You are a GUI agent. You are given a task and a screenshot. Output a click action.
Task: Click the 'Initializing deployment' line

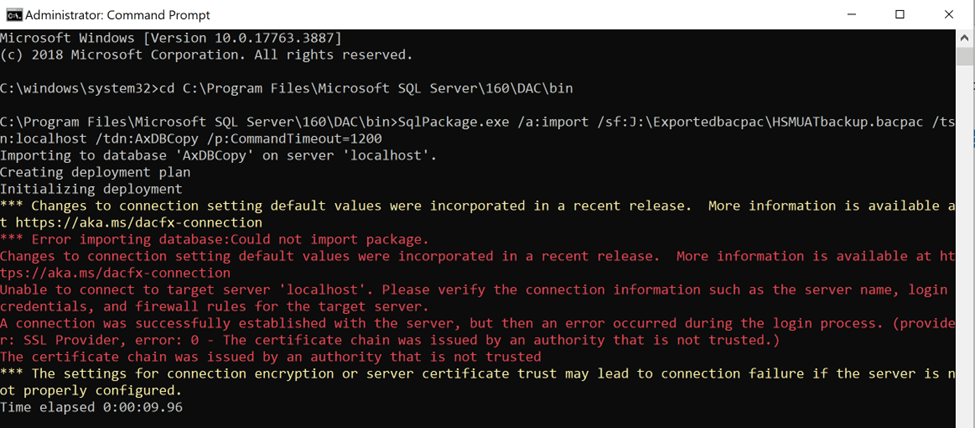[91, 189]
